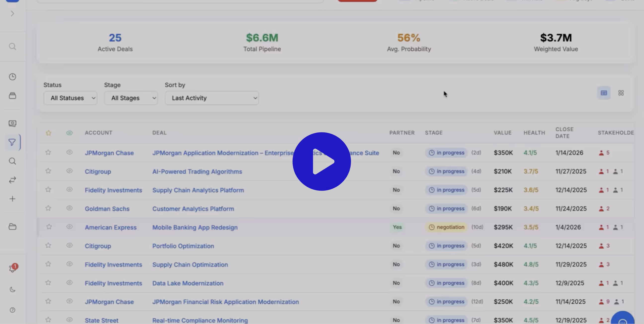Star the Mobile Banking App Redesign deal
The width and height of the screenshot is (644, 324).
48,227
